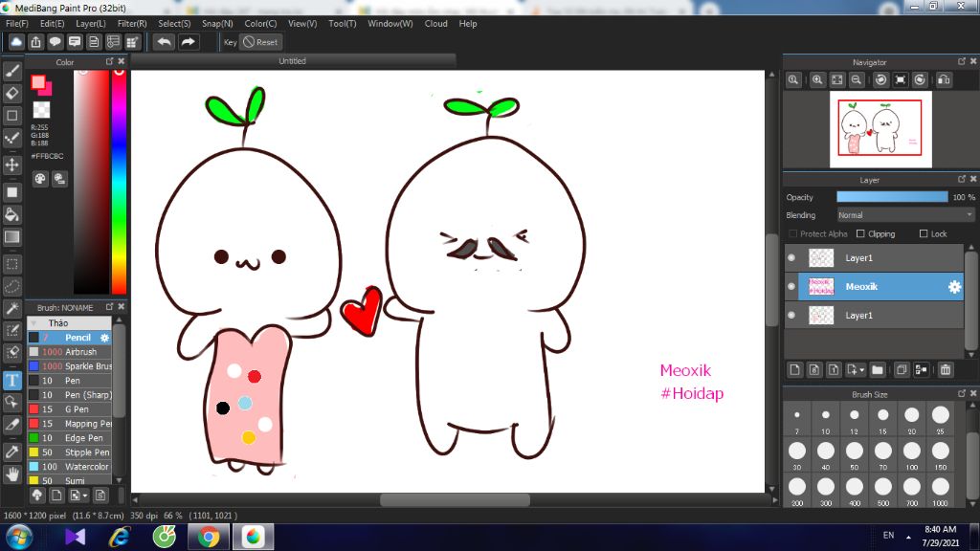Click the canvas horizontal scrollbar

[455, 499]
